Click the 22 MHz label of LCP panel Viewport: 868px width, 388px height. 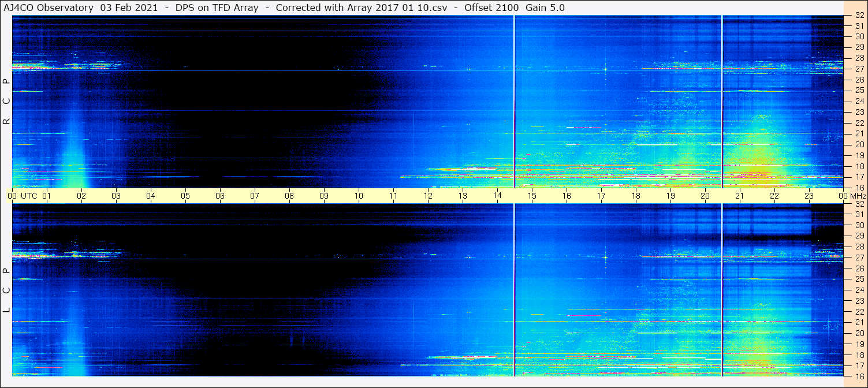(859, 312)
